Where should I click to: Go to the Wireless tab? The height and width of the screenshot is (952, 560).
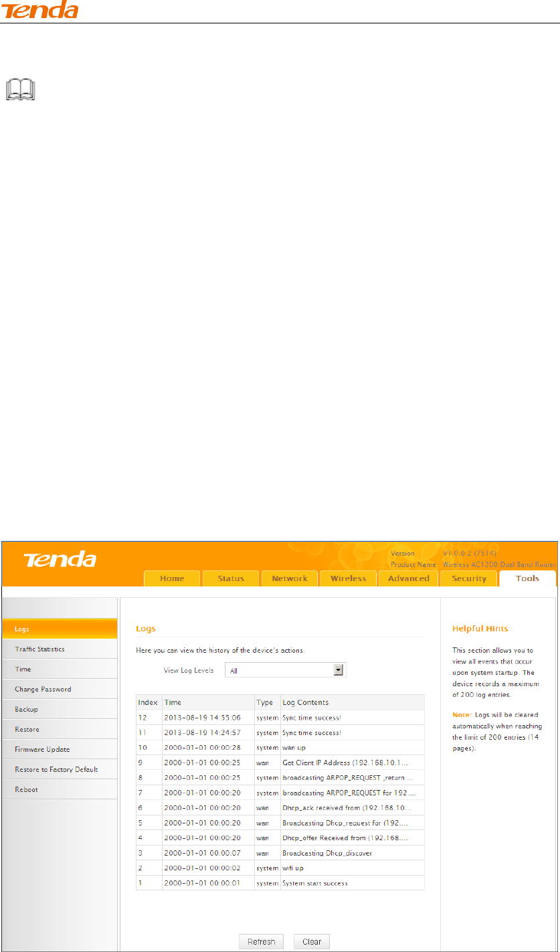349,578
